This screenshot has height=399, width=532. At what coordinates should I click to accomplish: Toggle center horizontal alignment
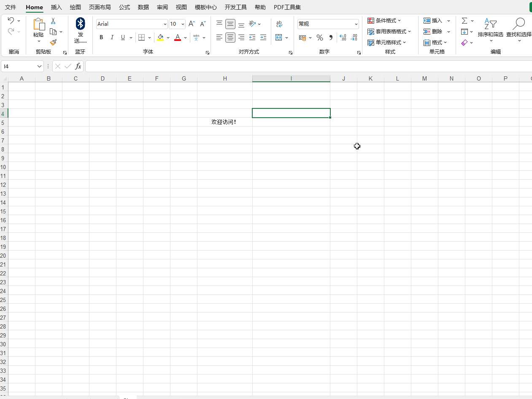[x=230, y=38]
